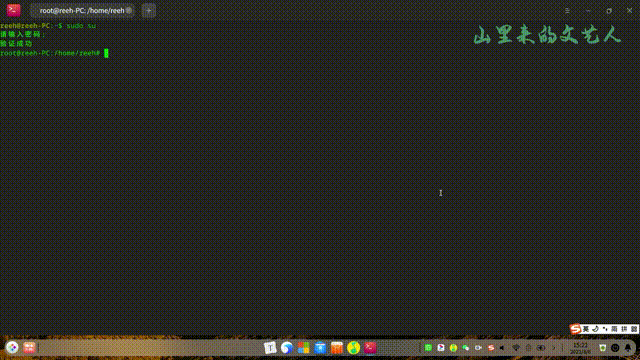Toggle the moon half-width mode on Sogou bar
Screen dimensions: 640x360
[x=596, y=329]
